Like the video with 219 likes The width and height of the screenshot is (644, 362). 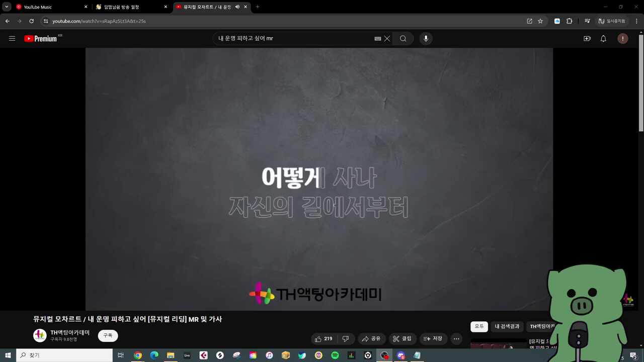tap(324, 339)
